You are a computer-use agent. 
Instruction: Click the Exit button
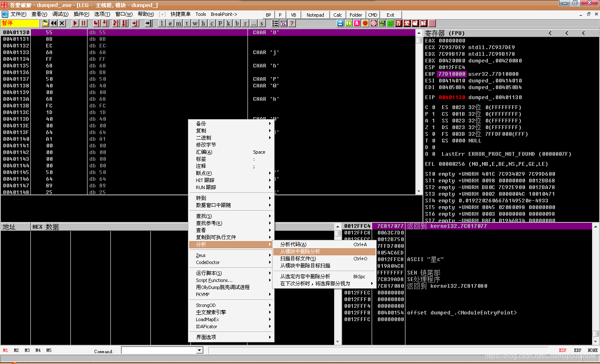coord(390,15)
